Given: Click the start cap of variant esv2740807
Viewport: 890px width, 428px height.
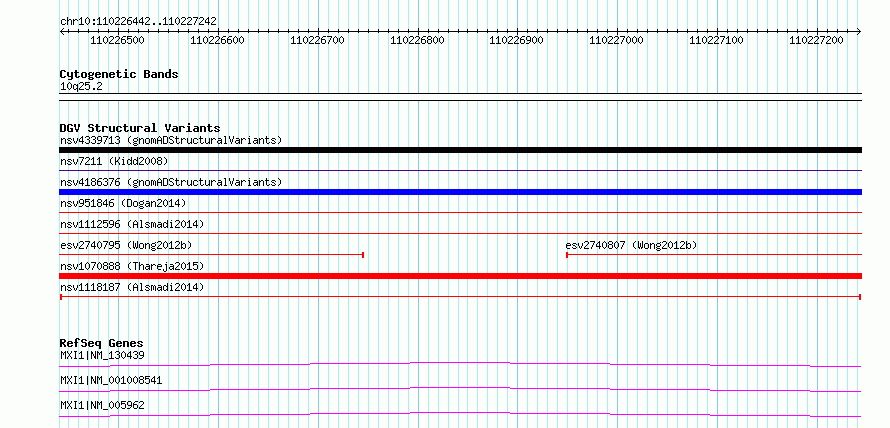Looking at the screenshot, I should pyautogui.click(x=567, y=255).
